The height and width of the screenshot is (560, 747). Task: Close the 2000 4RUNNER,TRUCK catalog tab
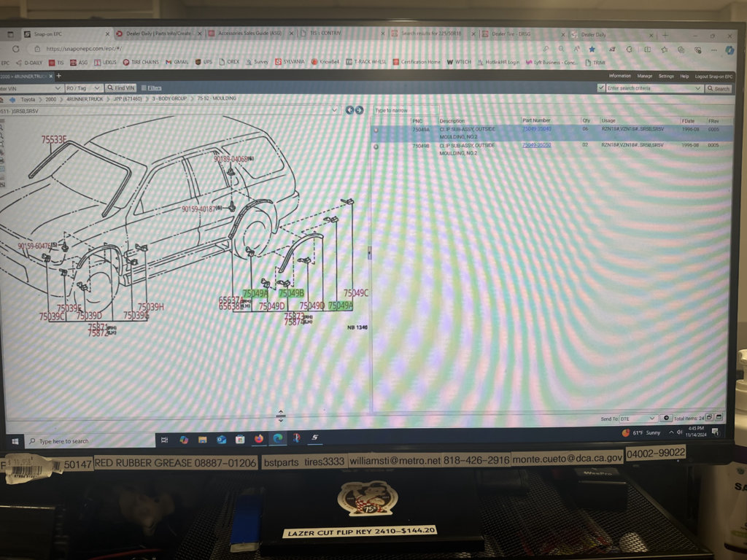coord(51,76)
